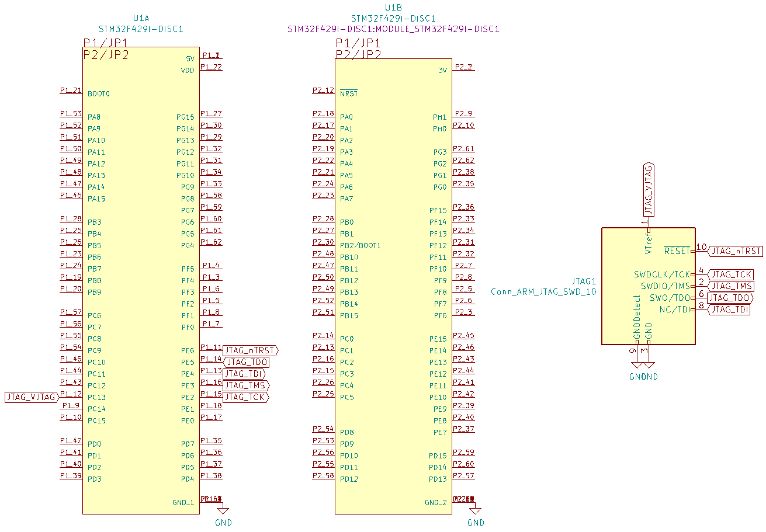Viewport: 766px width, 532px height.
Task: Select JTAG_VJTAG label beside U1A pin PC13
Action: click(x=32, y=397)
